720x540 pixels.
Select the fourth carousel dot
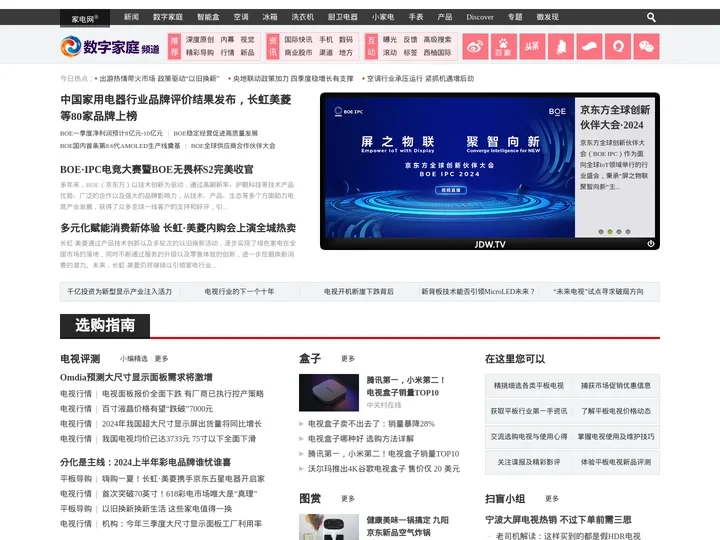[628, 232]
